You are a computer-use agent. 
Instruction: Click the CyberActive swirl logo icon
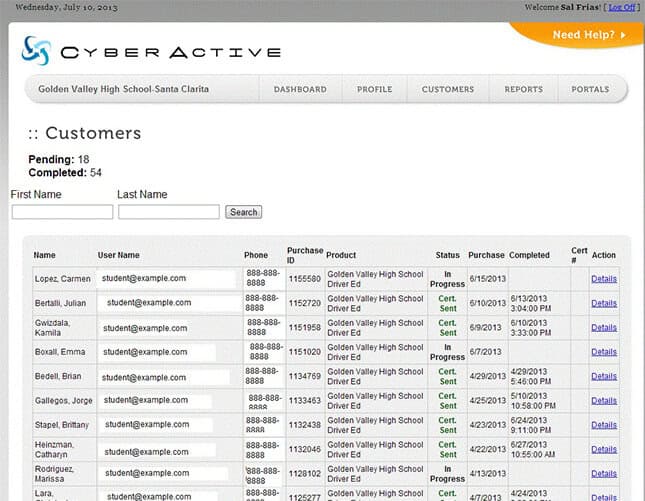tap(37, 51)
